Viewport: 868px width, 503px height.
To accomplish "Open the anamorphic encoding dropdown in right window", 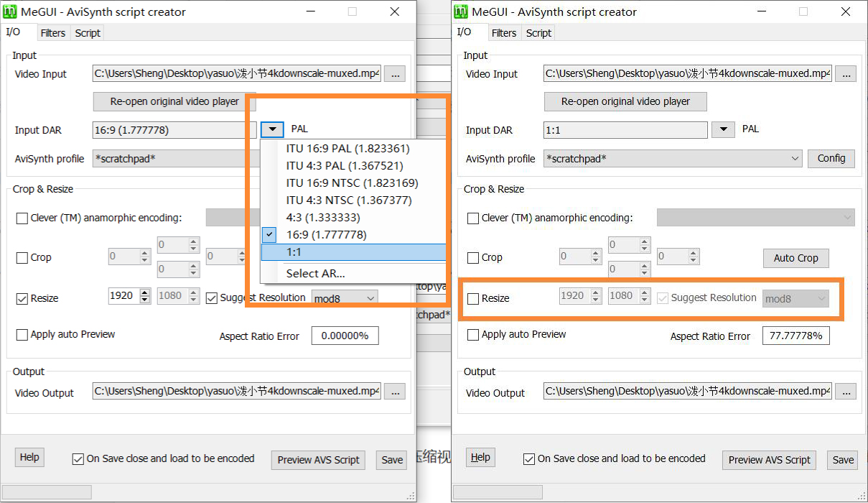I will coord(756,218).
